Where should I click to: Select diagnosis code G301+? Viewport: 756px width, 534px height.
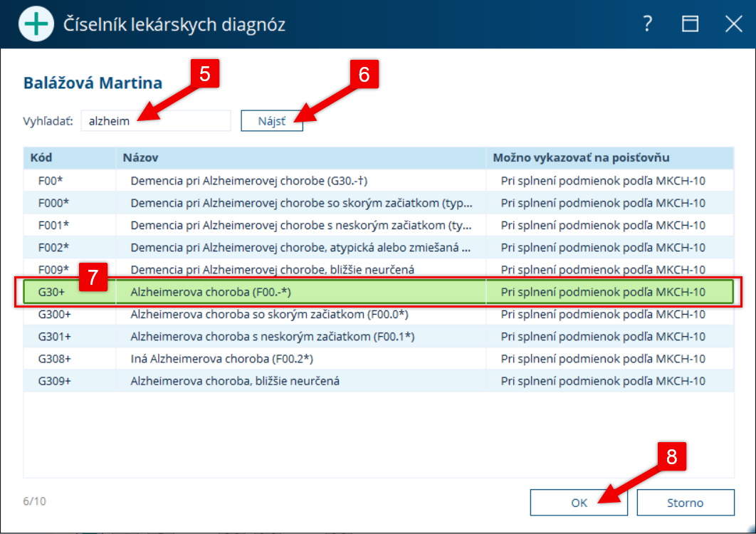(55, 336)
